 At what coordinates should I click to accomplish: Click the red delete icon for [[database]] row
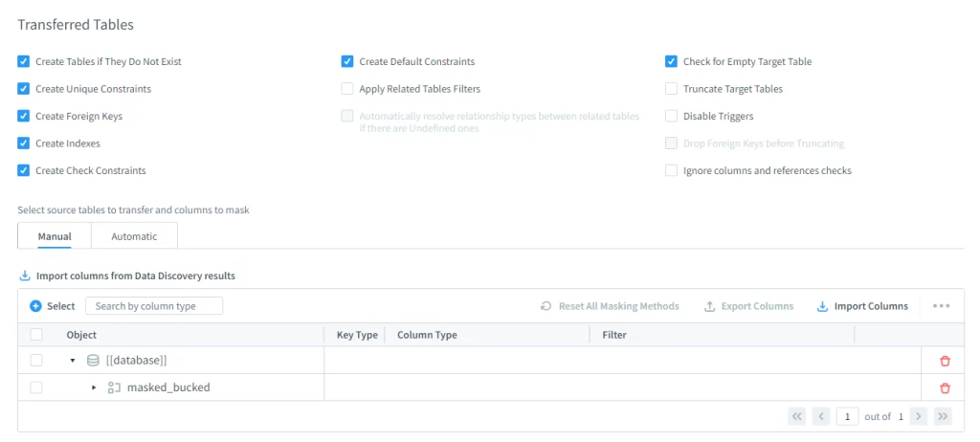945,361
